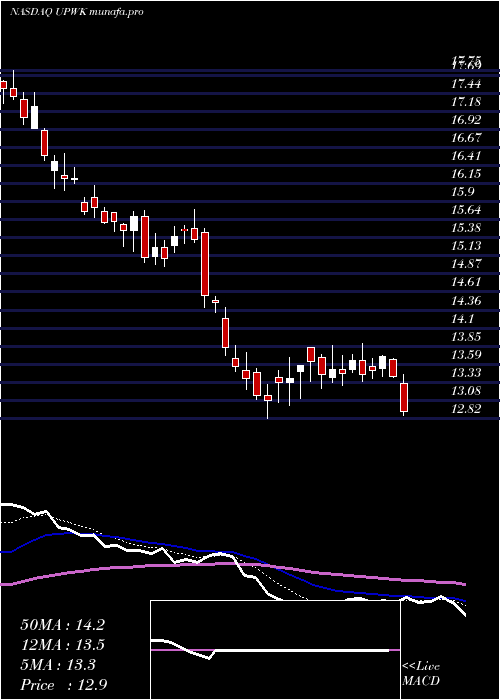Select the 14.61 price axis label
Screen dimensions: 500x700
(x=466, y=282)
